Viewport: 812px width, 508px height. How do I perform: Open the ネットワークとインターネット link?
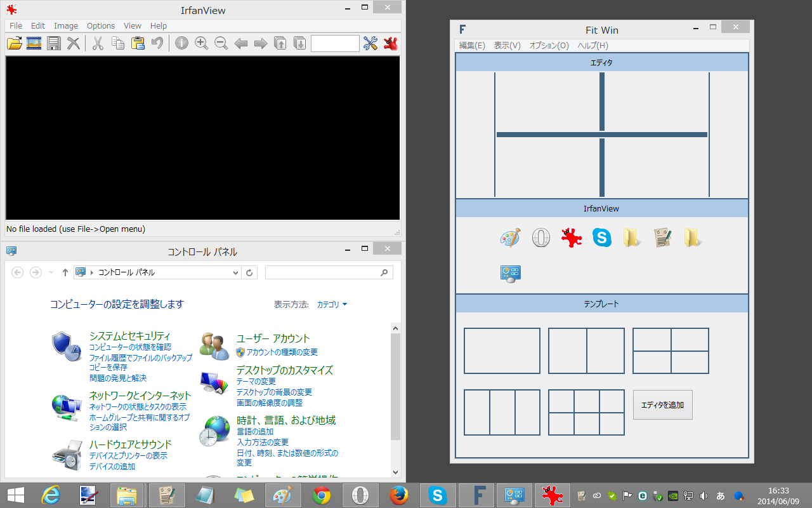(x=140, y=396)
